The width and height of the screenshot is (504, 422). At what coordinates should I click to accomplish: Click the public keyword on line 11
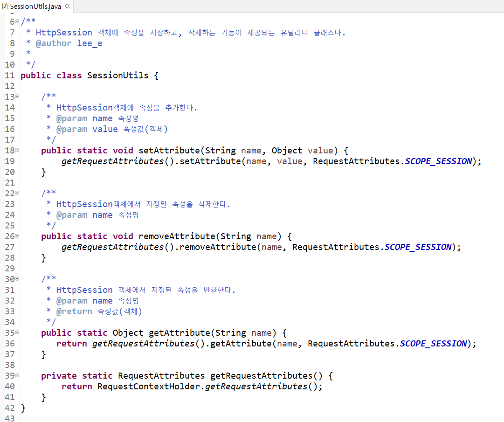(x=36, y=76)
